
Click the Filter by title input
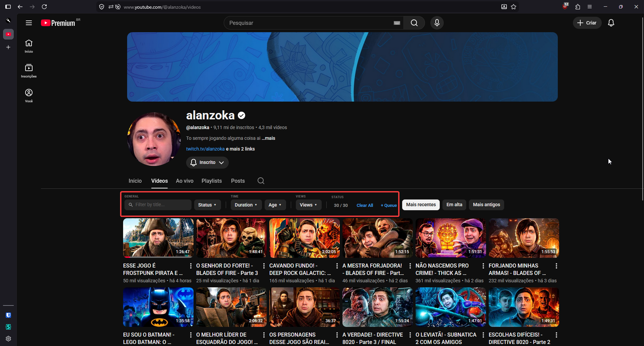pos(158,205)
